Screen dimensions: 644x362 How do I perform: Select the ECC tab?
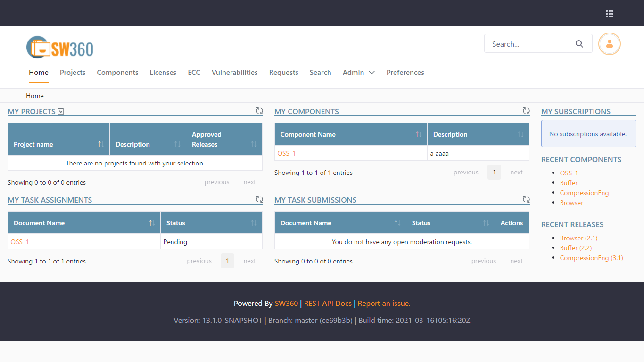[194, 73]
